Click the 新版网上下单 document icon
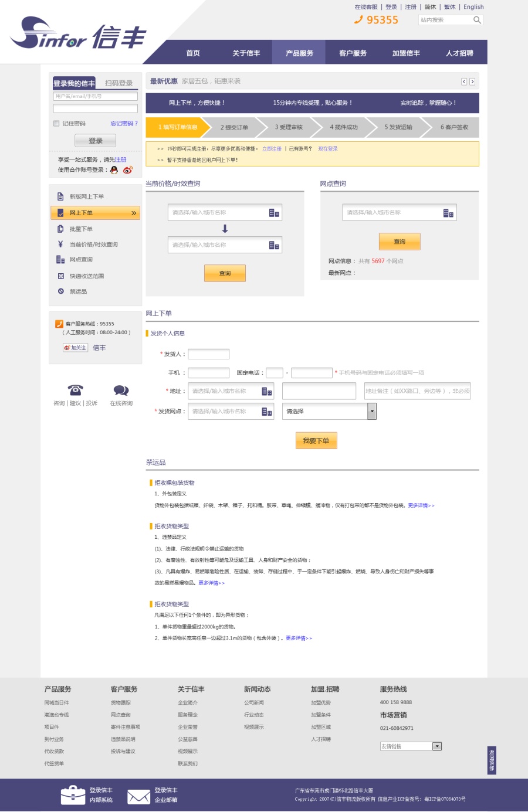This screenshot has height=812, width=528. (x=60, y=196)
